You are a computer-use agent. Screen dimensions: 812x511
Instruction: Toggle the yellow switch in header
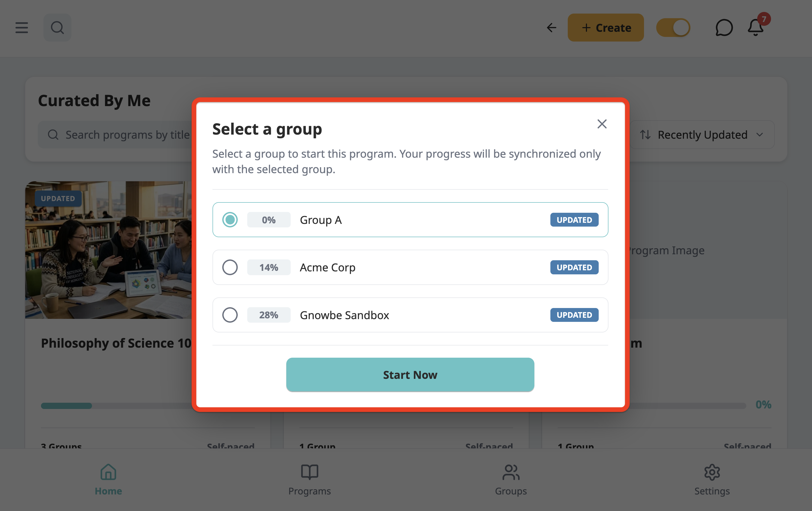673,28
